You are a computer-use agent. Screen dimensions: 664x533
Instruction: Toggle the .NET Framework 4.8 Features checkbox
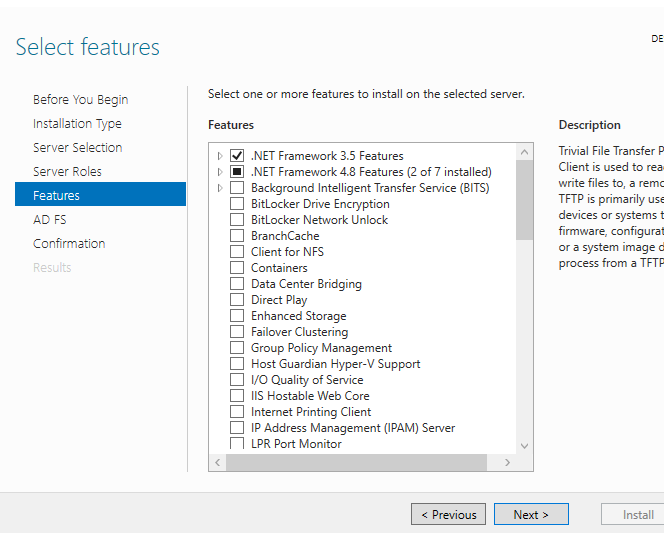pos(237,172)
